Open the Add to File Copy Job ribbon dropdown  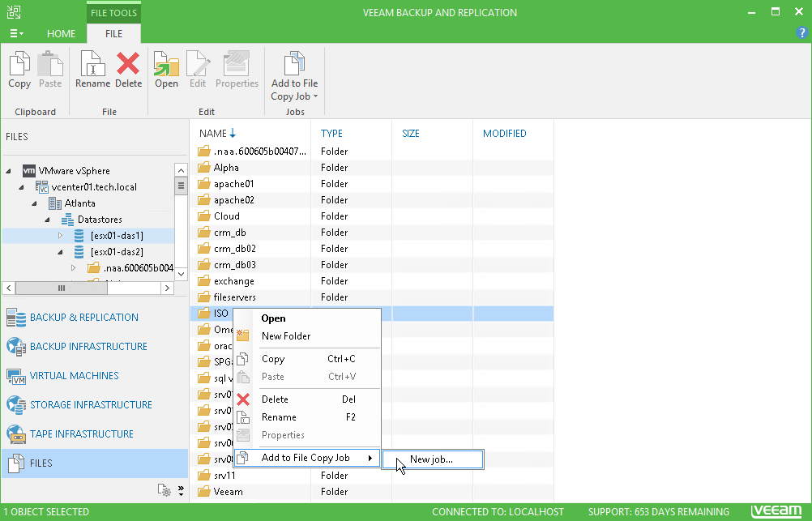pyautogui.click(x=295, y=76)
